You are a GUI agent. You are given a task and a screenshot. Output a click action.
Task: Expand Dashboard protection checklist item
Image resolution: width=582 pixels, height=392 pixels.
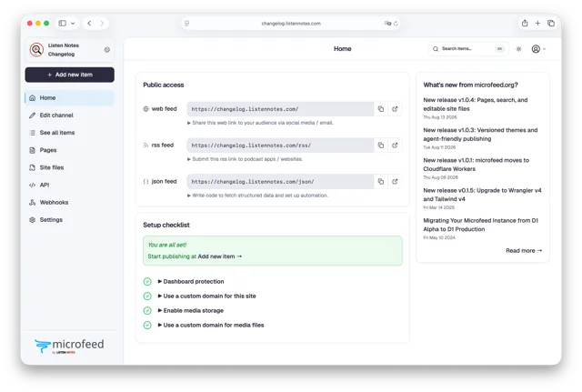pyautogui.click(x=191, y=282)
